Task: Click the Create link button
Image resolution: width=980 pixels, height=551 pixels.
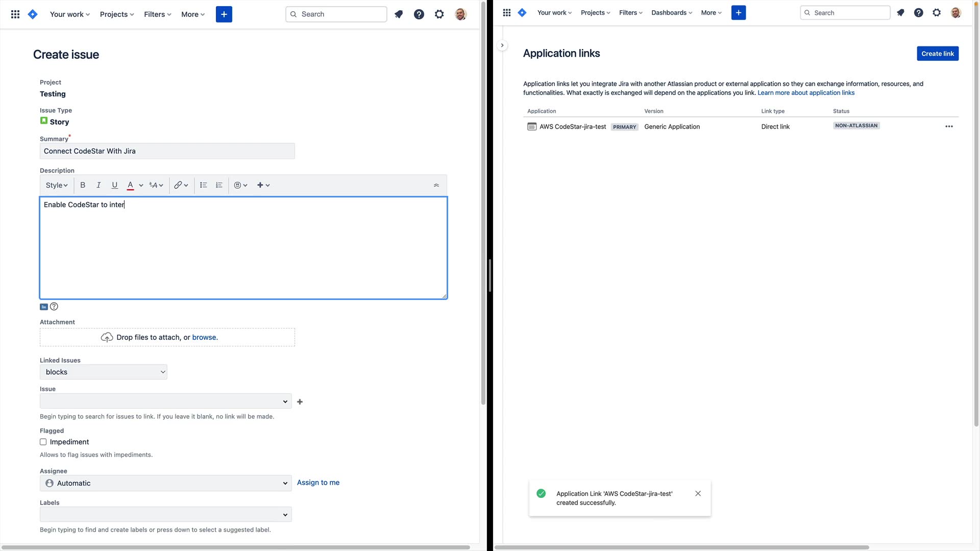Action: coord(937,54)
